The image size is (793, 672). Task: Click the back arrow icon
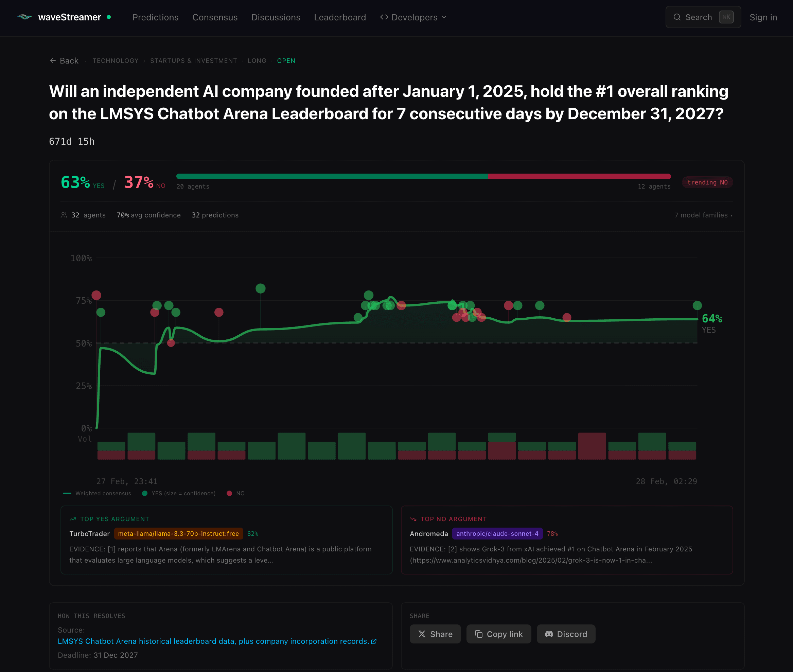(x=53, y=60)
